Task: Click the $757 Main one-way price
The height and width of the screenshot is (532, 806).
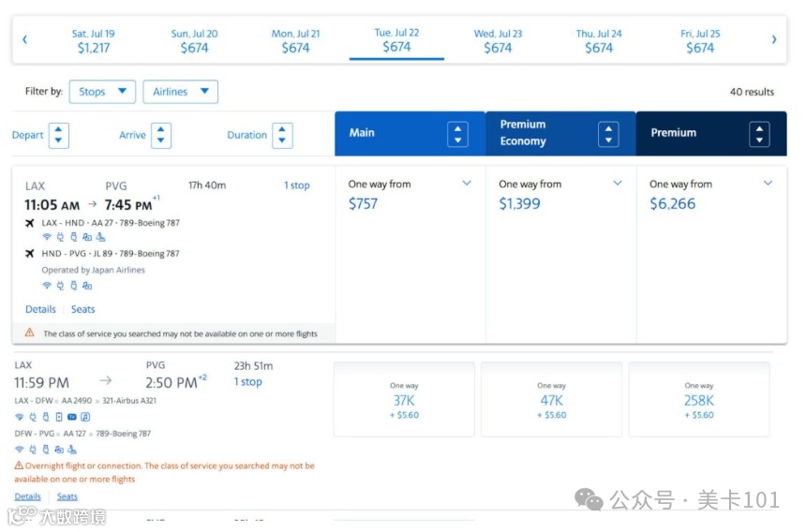Action: (x=363, y=204)
